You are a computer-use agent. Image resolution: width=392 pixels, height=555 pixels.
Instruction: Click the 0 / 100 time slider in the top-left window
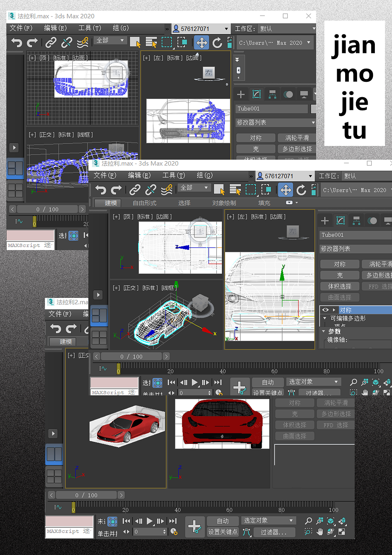click(47, 209)
